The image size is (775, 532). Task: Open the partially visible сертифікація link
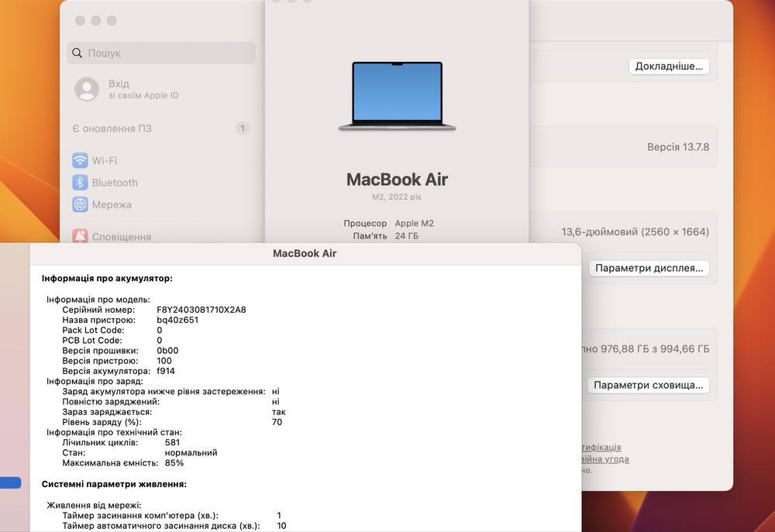pyautogui.click(x=601, y=447)
